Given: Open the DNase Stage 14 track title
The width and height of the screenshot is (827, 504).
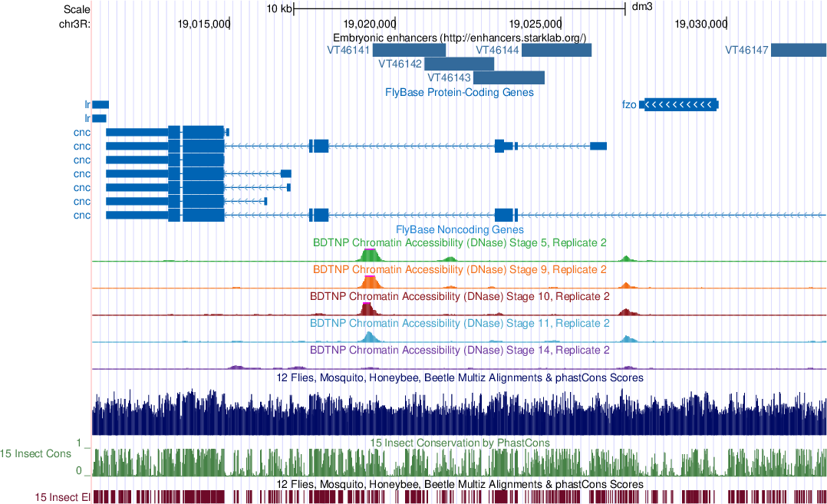Looking at the screenshot, I should click(459, 350).
